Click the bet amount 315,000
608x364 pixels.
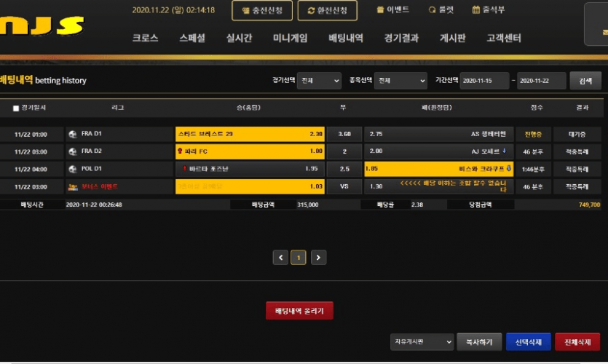308,205
